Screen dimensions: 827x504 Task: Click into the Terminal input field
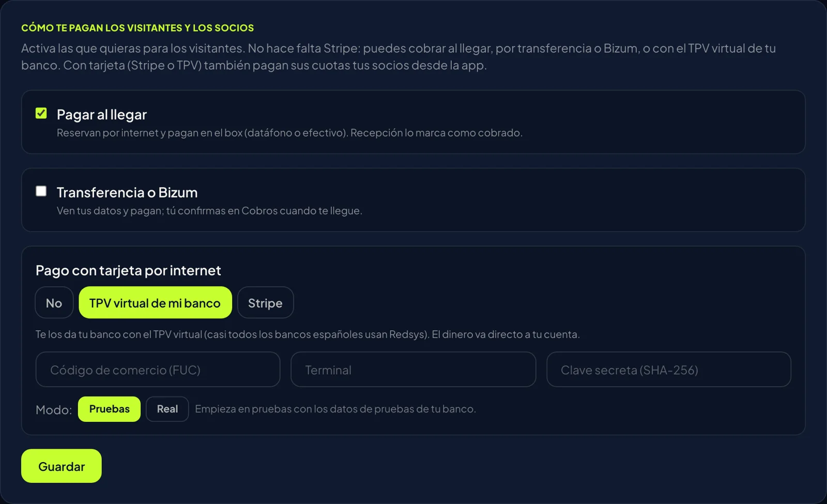tap(413, 370)
